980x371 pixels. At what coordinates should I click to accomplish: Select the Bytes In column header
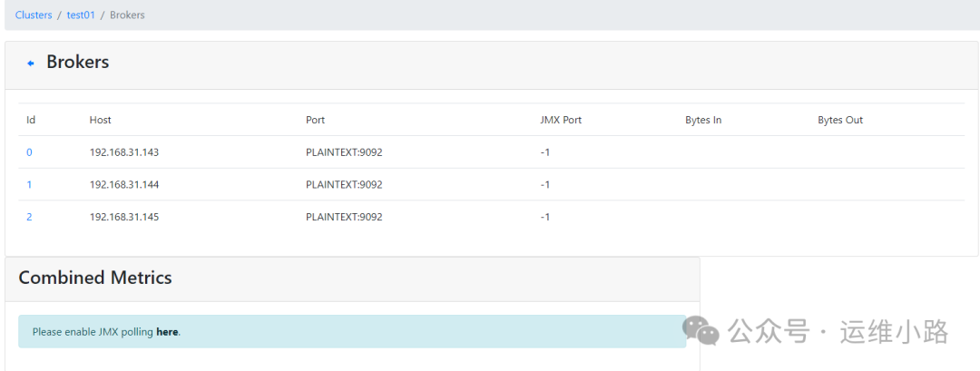pos(703,120)
